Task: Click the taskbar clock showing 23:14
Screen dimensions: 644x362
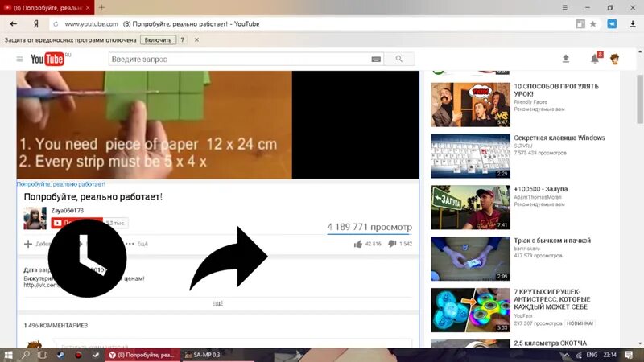Action: [x=610, y=355]
